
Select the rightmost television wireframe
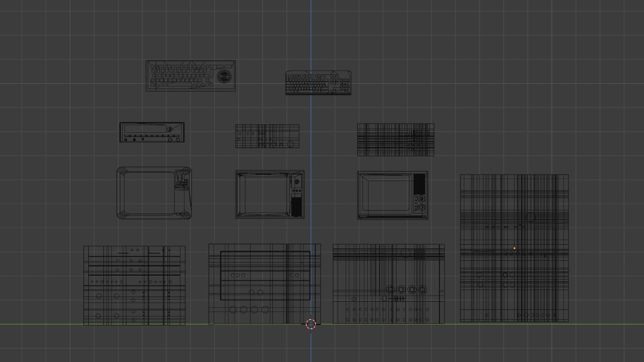tap(392, 195)
